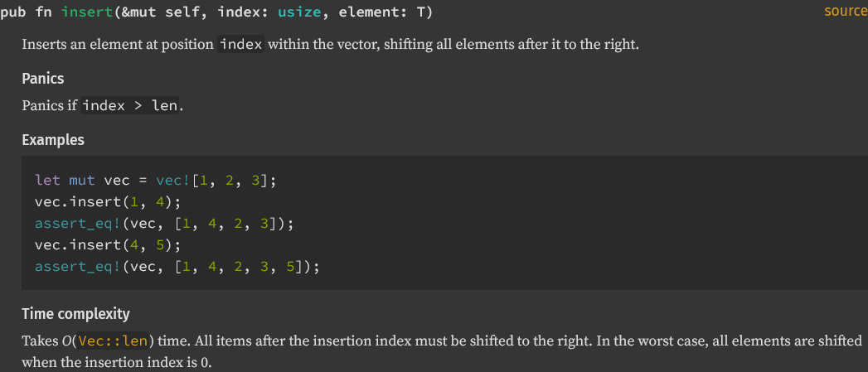Viewport: 868px width, 372px height.
Task: Open the source link for insert
Action: pos(846,12)
